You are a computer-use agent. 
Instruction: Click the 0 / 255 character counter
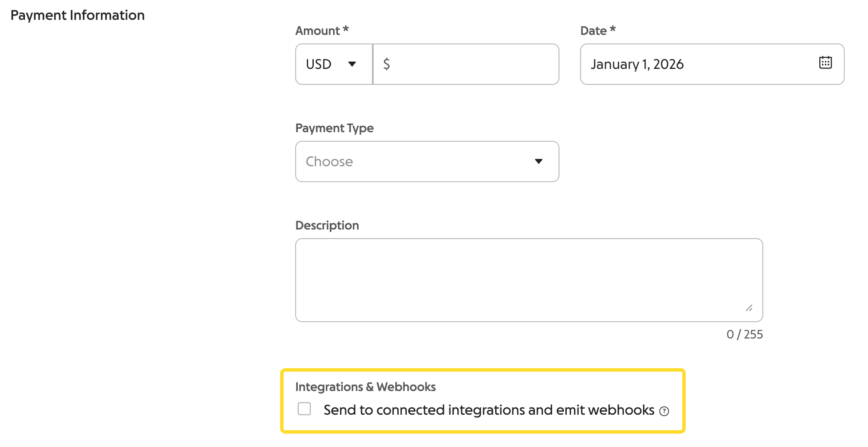[x=744, y=335]
